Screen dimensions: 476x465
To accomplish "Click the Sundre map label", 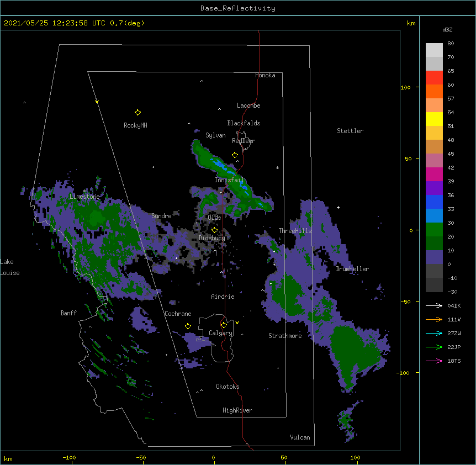I will (x=161, y=216).
